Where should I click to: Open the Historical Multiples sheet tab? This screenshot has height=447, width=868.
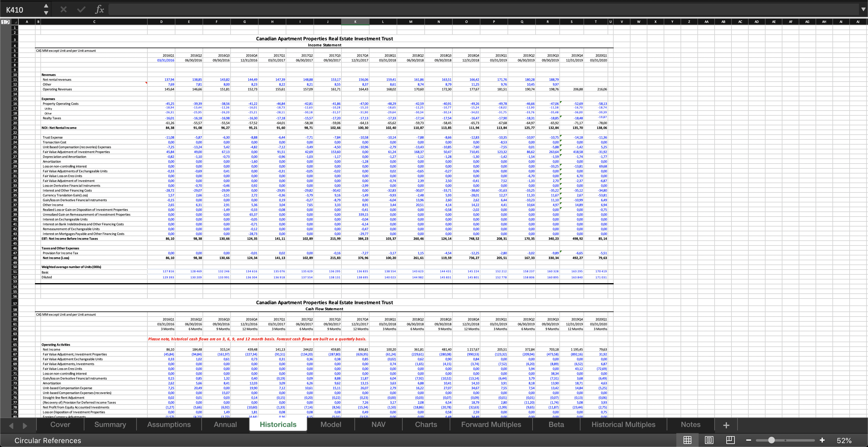coord(623,424)
